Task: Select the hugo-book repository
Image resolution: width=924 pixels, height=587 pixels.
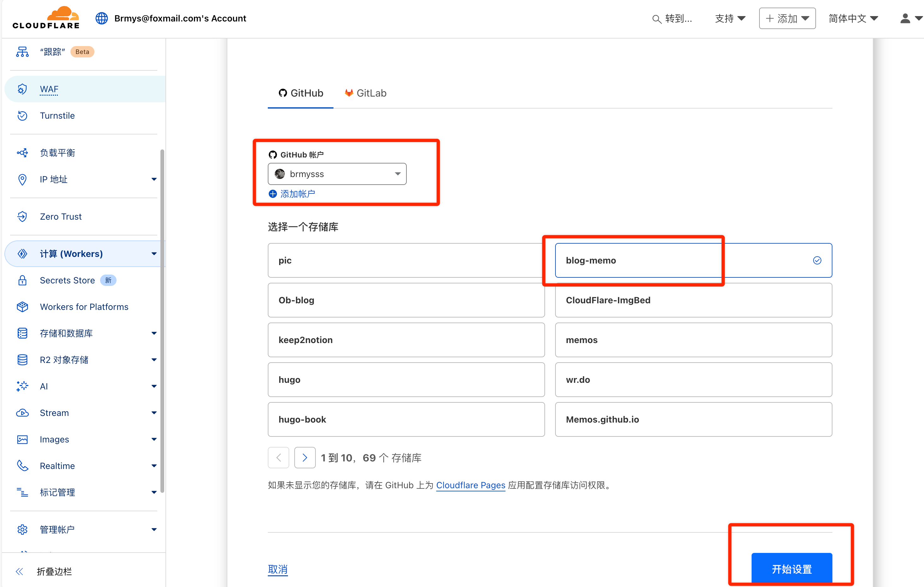Action: 406,419
